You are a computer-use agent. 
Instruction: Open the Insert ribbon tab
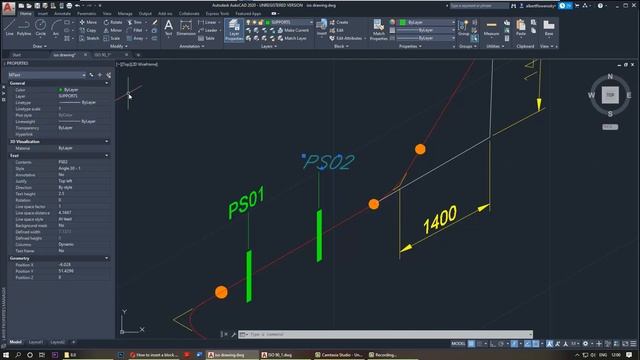point(42,13)
